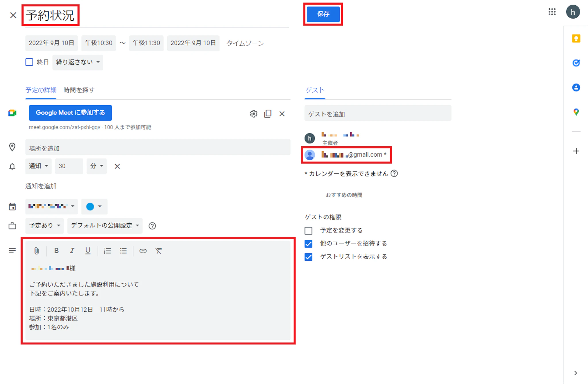
Task: Open Google Keep in side panel
Action: 576,39
